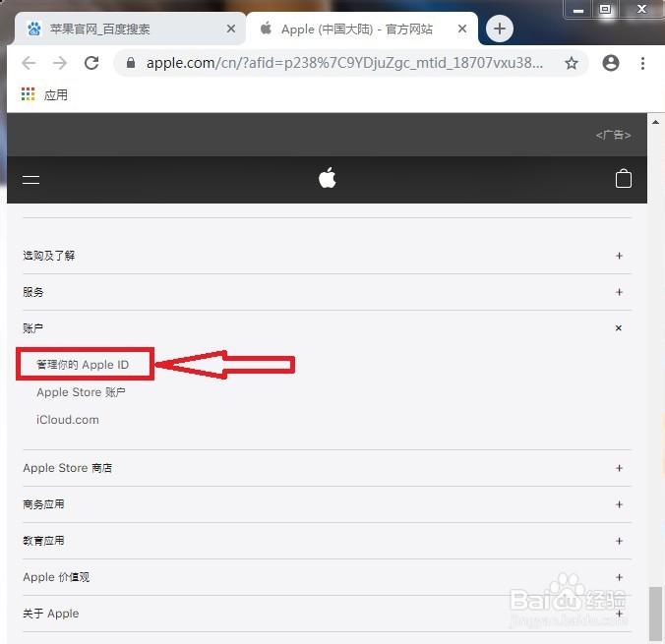Open the Chrome profile avatar

[x=611, y=63]
